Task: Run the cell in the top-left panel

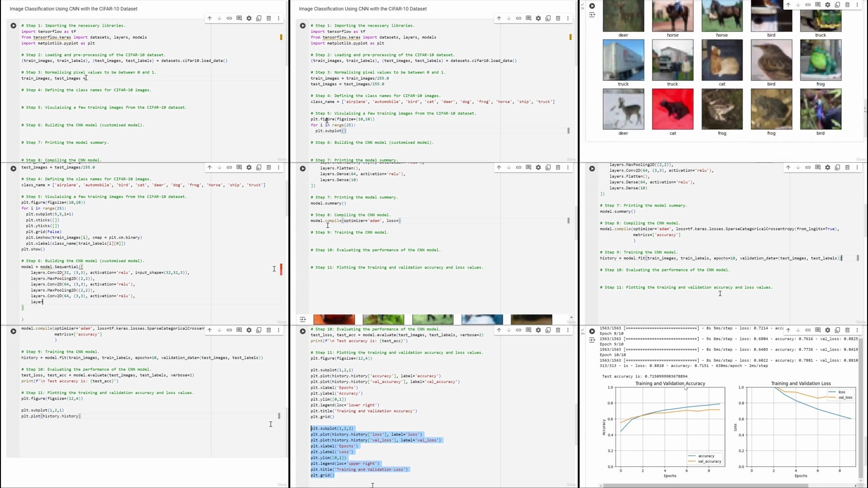Action: [x=14, y=26]
